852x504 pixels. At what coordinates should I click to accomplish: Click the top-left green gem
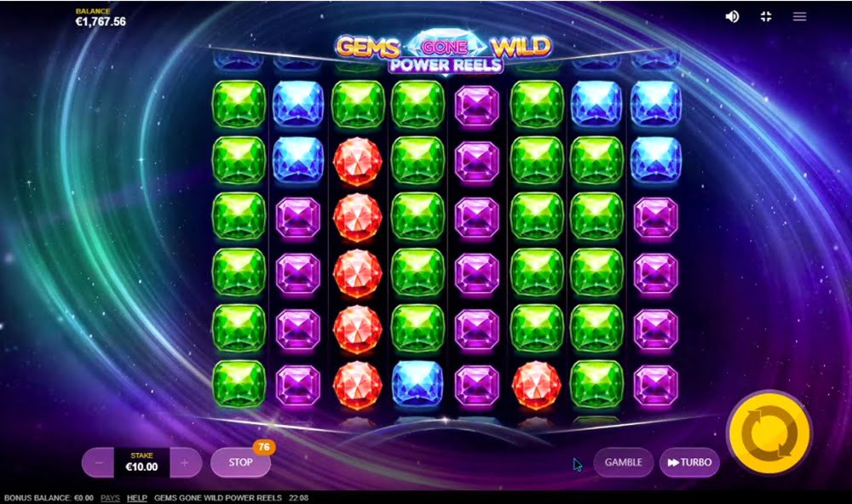(x=239, y=104)
